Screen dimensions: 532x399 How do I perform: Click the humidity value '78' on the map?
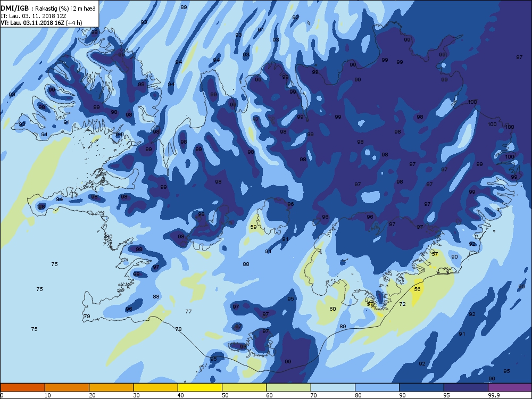point(178,329)
